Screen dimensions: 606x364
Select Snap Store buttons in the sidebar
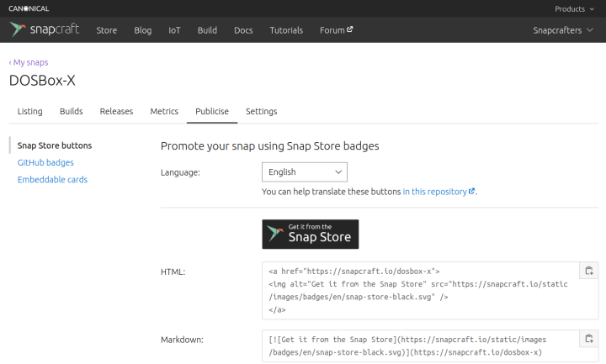point(55,145)
